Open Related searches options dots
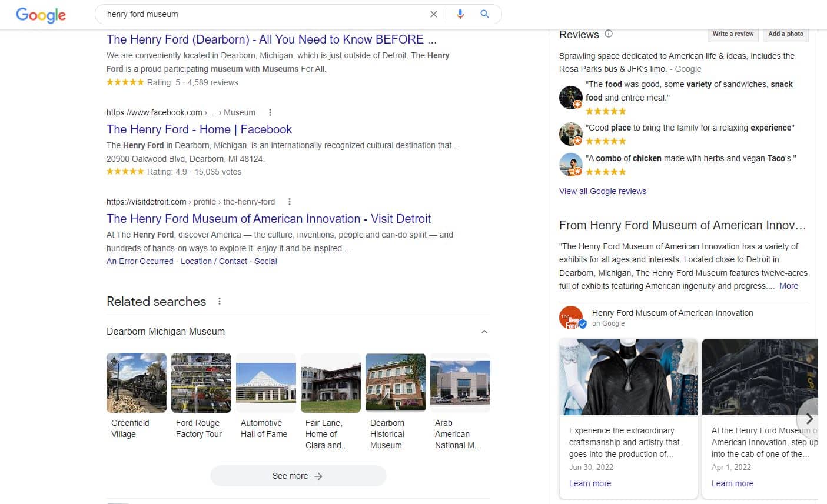Viewport: 827px width, 504px height. click(220, 301)
